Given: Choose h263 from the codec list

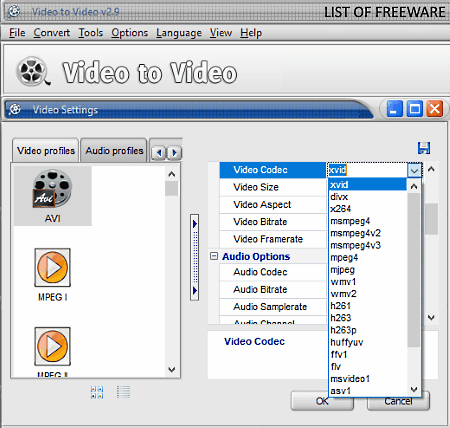Looking at the screenshot, I should tap(367, 318).
